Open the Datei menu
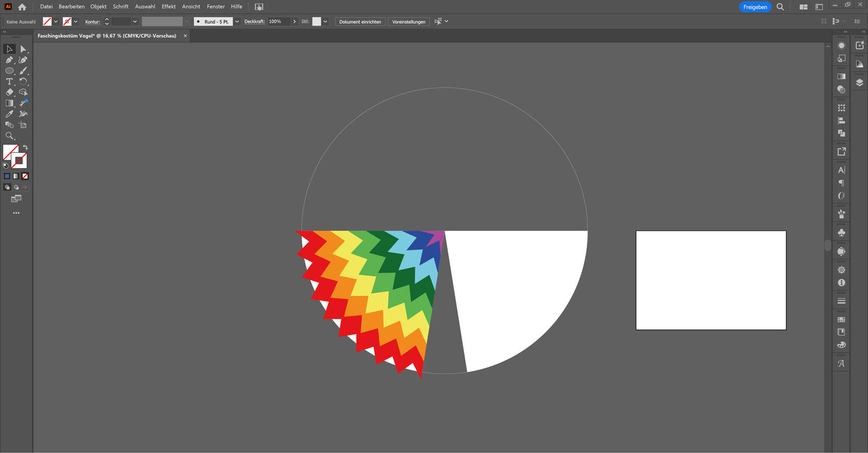The height and width of the screenshot is (453, 868). [46, 7]
